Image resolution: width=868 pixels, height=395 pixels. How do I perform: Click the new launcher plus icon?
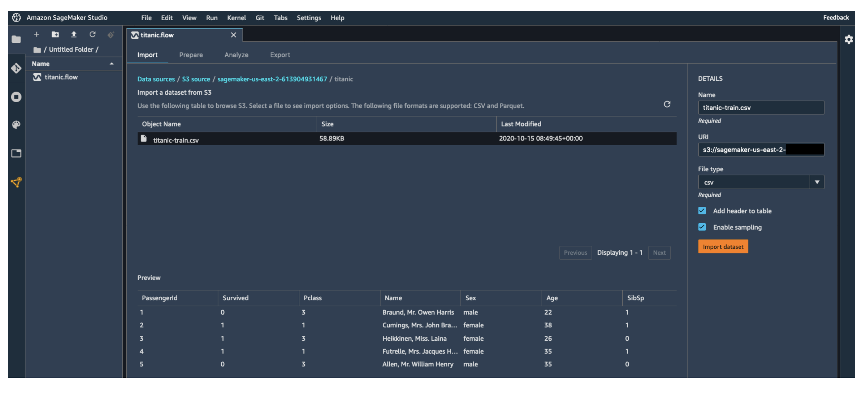[36, 34]
